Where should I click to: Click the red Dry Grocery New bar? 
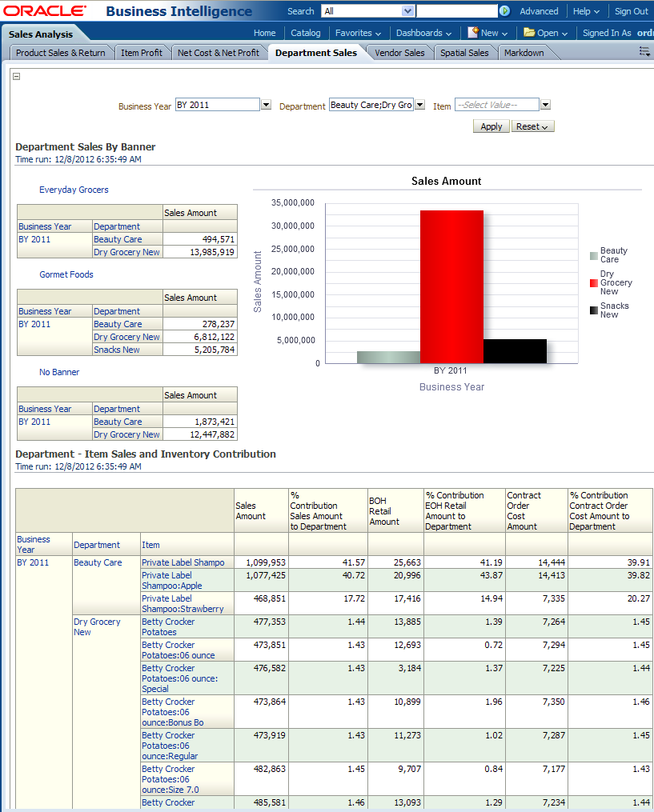[451, 286]
